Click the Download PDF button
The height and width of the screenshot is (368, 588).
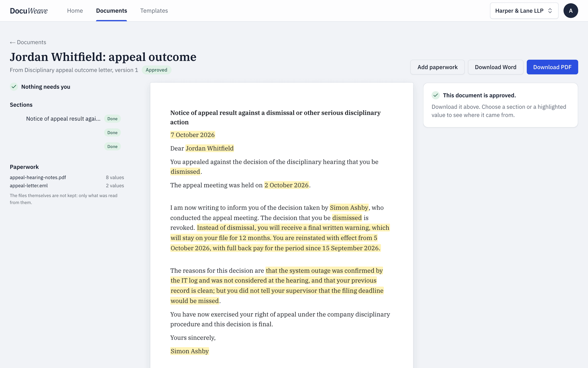point(552,67)
